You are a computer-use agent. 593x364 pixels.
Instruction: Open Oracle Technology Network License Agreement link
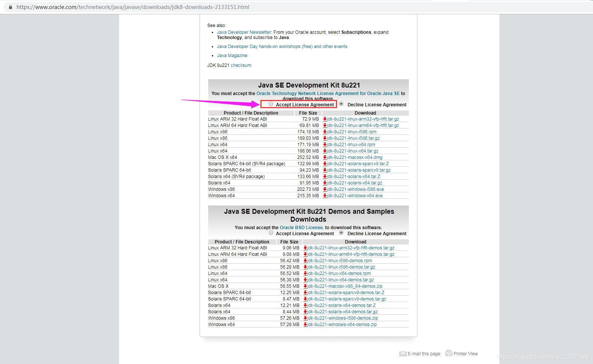click(328, 94)
